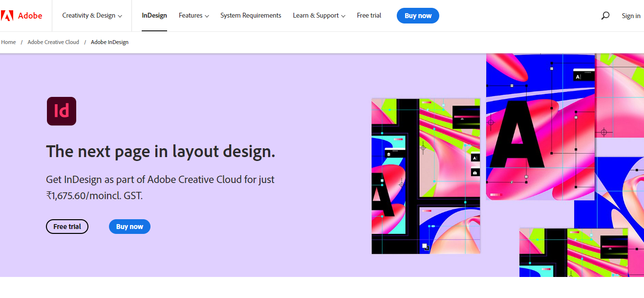Click the Creativity & Design chevron arrow
The image size is (644, 298).
coord(121,15)
